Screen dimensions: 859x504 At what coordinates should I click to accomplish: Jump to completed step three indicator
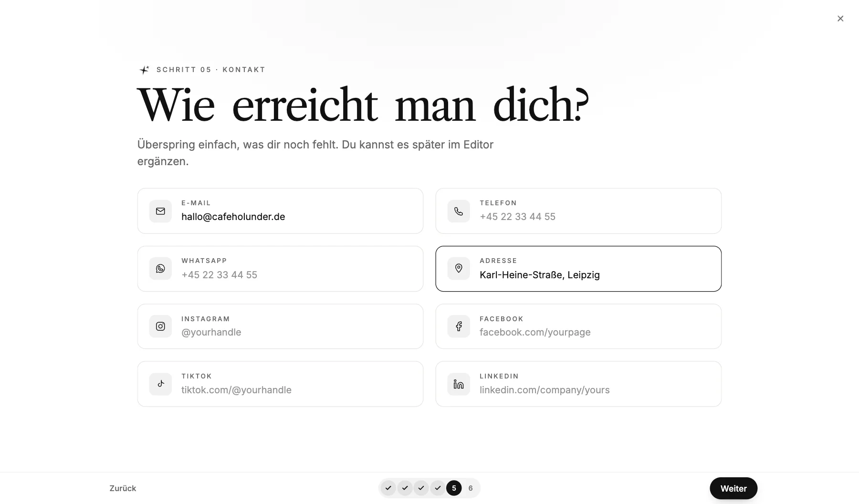tap(421, 488)
